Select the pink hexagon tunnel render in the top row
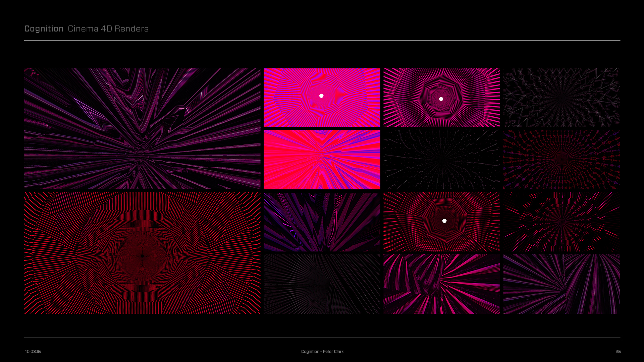The image size is (644, 362). 442,98
